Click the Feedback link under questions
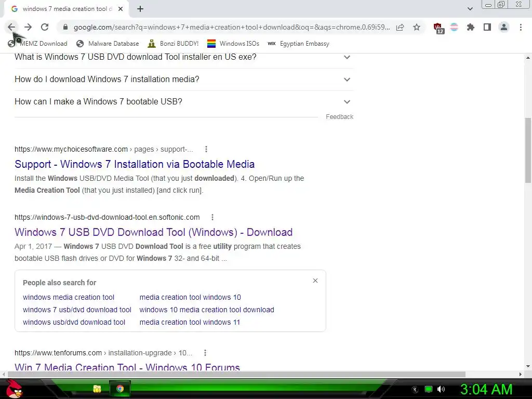Image resolution: width=532 pixels, height=399 pixels. click(x=340, y=117)
